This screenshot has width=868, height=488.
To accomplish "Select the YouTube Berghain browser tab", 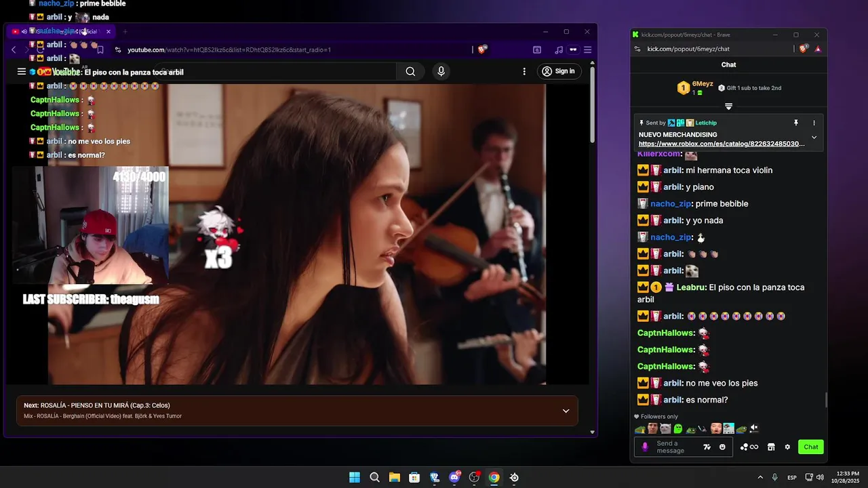I will [x=61, y=31].
